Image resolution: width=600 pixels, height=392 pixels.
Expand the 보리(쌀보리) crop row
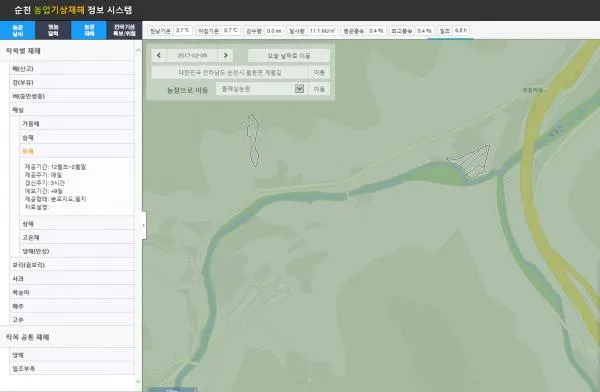click(72, 265)
